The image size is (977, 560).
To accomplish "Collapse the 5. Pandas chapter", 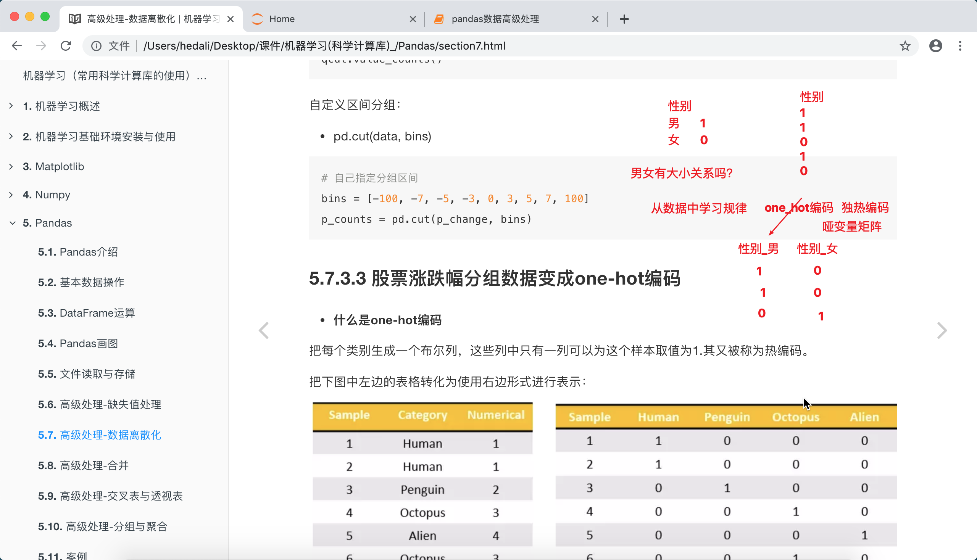I will pos(12,223).
